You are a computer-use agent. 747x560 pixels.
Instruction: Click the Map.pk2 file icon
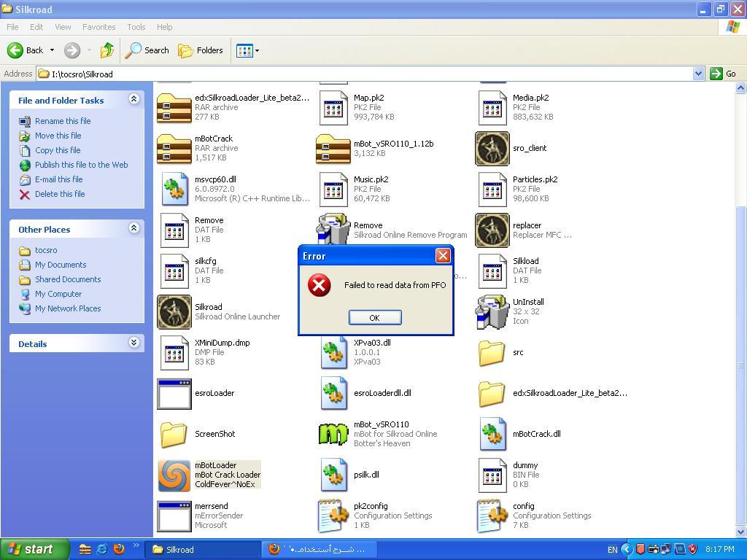(x=333, y=108)
